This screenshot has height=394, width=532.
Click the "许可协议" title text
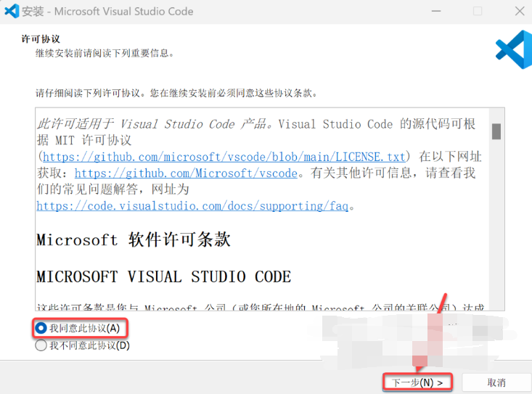coord(41,39)
